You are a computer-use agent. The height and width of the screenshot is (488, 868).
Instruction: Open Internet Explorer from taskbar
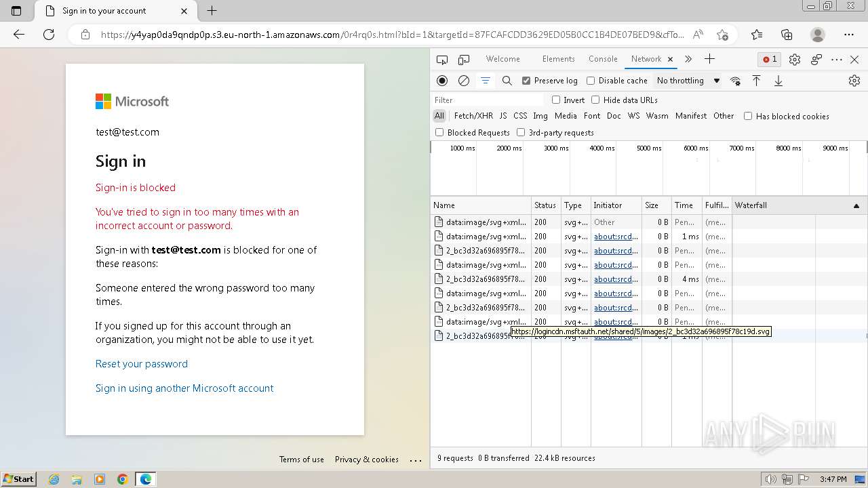pyautogui.click(x=54, y=479)
